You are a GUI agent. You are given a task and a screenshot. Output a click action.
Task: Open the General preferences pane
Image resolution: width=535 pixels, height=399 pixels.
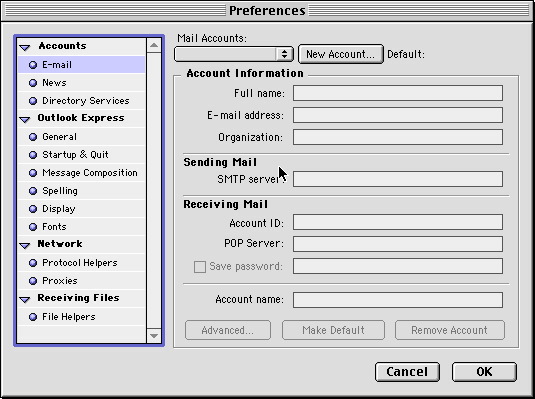82,137
